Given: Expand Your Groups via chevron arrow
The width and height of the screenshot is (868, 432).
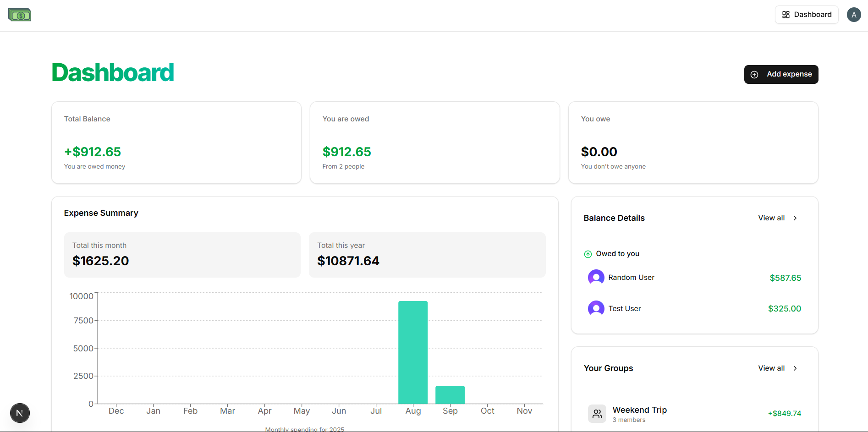Looking at the screenshot, I should [795, 368].
